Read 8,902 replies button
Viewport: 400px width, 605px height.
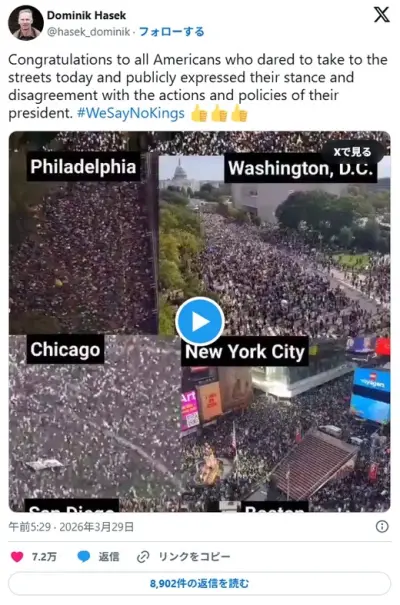199,583
